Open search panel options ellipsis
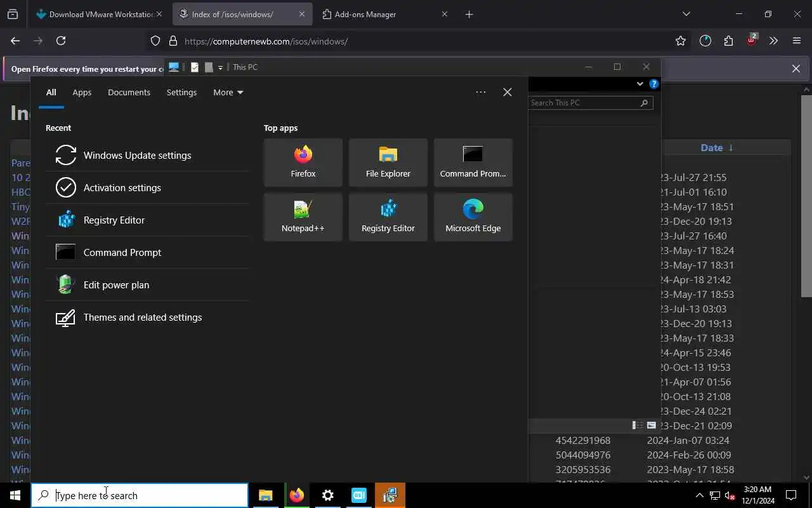The height and width of the screenshot is (508, 812). [481, 92]
